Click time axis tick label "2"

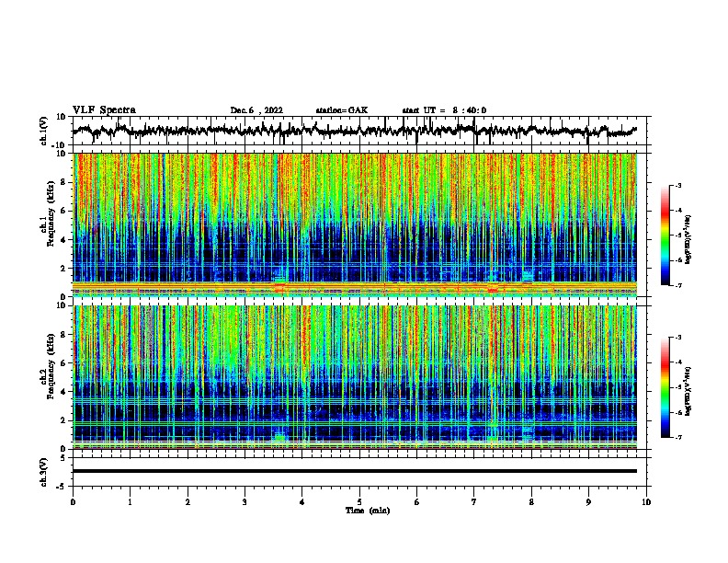coord(188,501)
